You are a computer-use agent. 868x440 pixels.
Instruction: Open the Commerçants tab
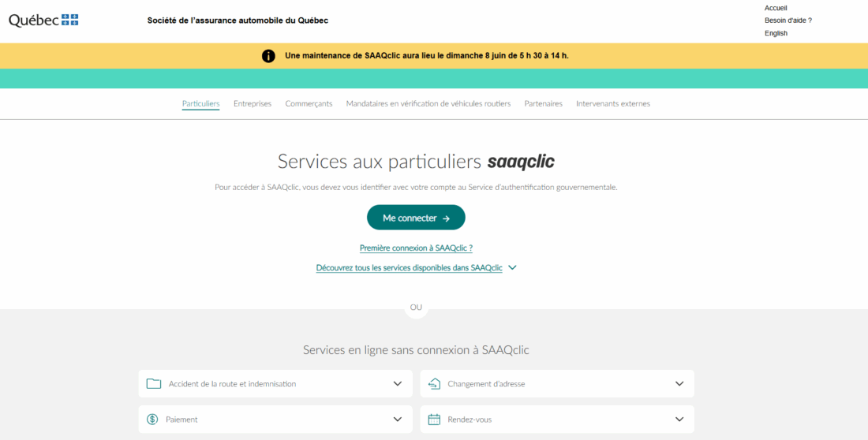(309, 103)
